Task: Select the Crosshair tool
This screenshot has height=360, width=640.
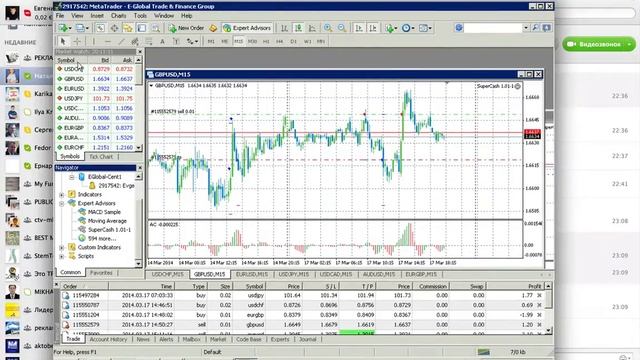Action: pyautogui.click(x=77, y=41)
